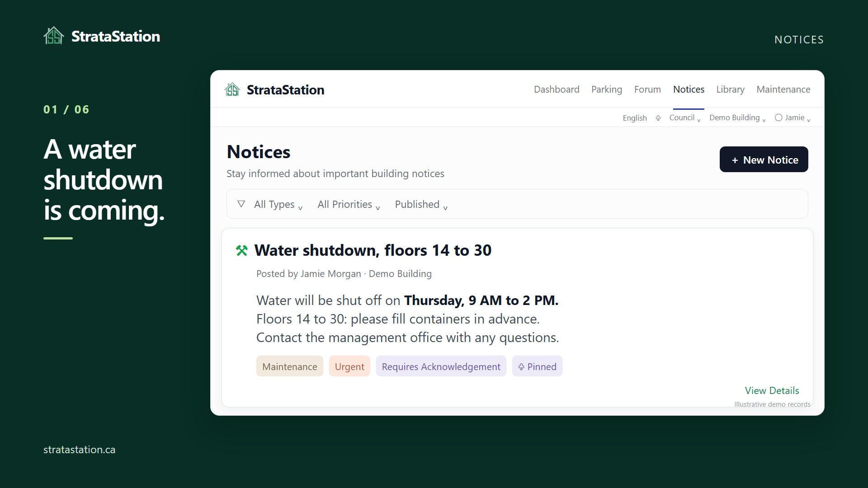Click the Urgent priority tag

(349, 366)
